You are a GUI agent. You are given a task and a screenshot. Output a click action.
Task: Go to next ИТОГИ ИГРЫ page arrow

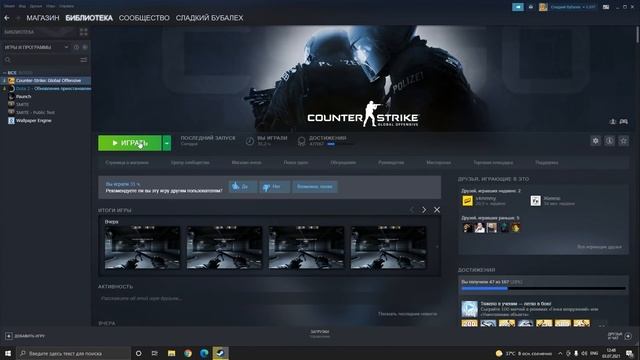coord(424,210)
